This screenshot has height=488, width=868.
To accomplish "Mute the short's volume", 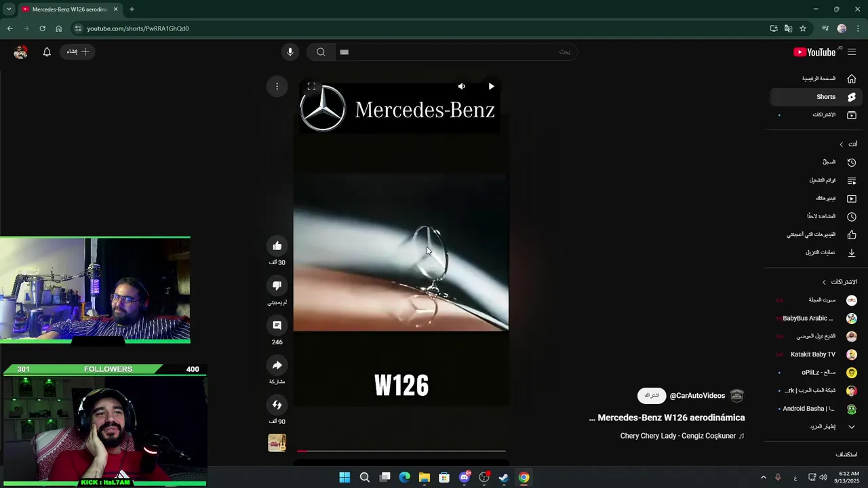I will tap(462, 86).
